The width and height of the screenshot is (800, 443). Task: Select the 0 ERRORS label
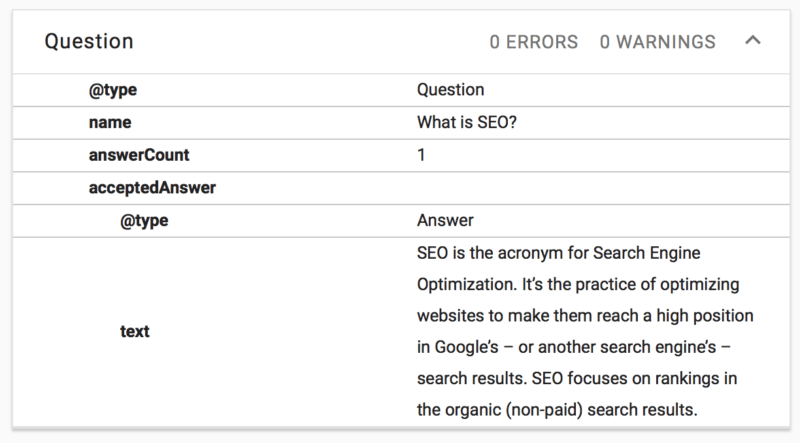pos(534,42)
